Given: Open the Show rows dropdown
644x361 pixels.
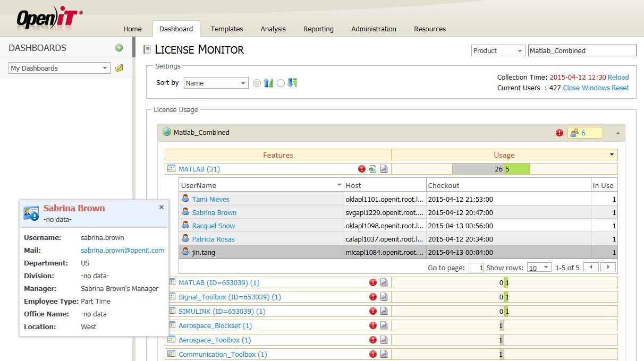Looking at the screenshot, I should [539, 268].
